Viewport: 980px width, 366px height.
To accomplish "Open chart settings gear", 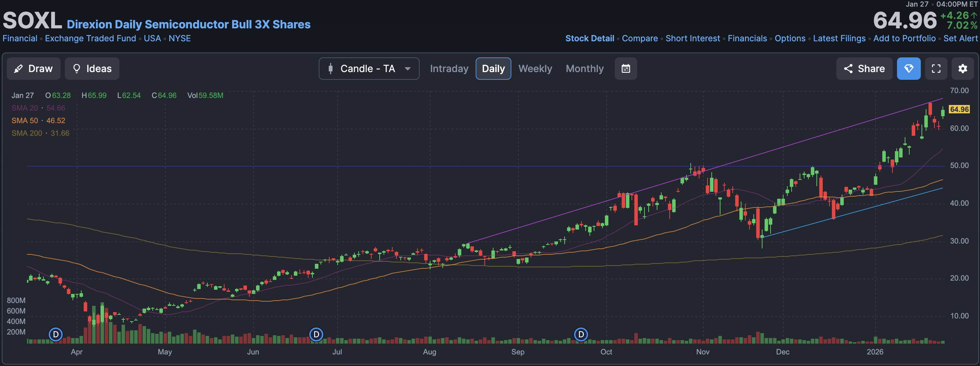I will 963,69.
